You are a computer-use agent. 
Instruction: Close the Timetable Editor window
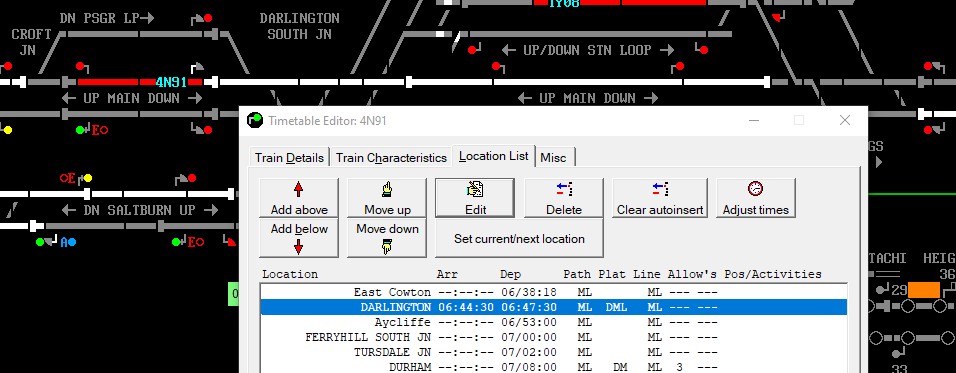844,120
